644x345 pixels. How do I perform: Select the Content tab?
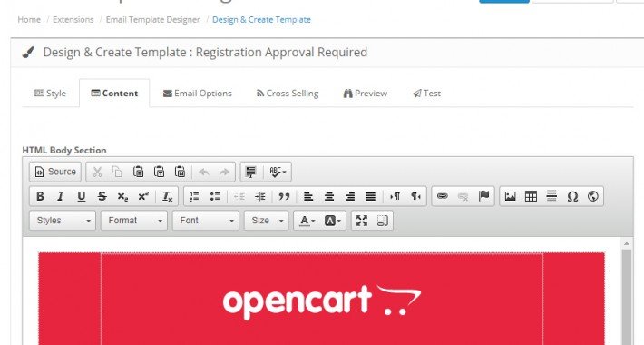[114, 94]
